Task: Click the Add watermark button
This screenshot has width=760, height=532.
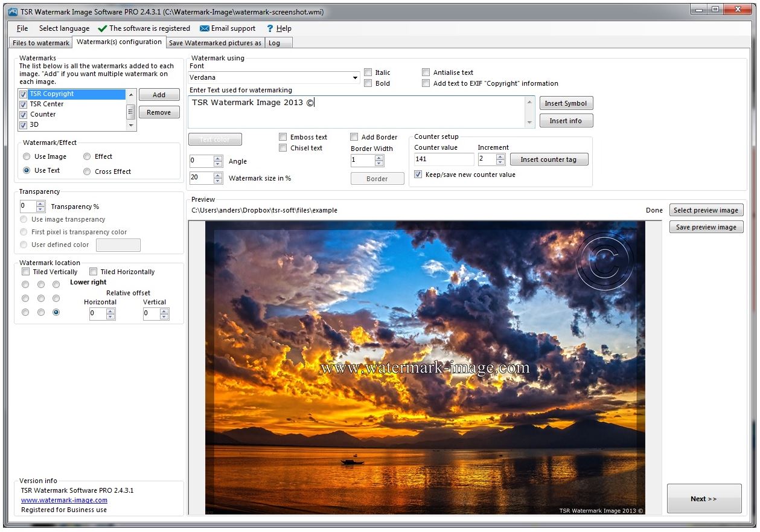Action: 159,95
